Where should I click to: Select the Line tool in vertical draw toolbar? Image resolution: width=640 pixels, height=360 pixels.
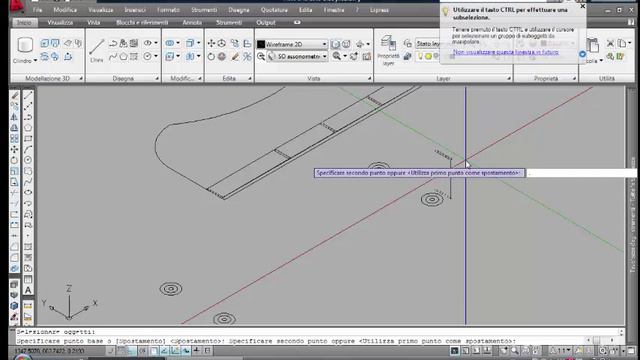tap(28, 95)
